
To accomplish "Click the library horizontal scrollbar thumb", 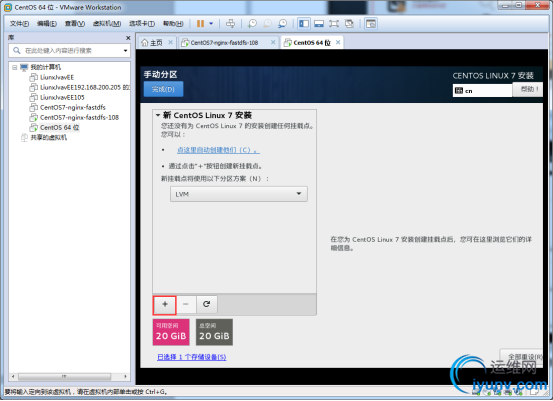I will click(x=65, y=376).
